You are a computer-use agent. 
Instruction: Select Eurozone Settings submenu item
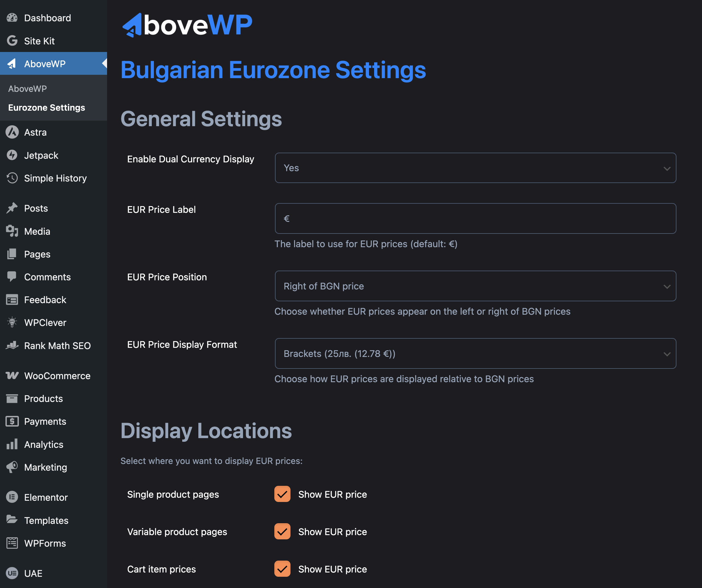click(x=47, y=108)
